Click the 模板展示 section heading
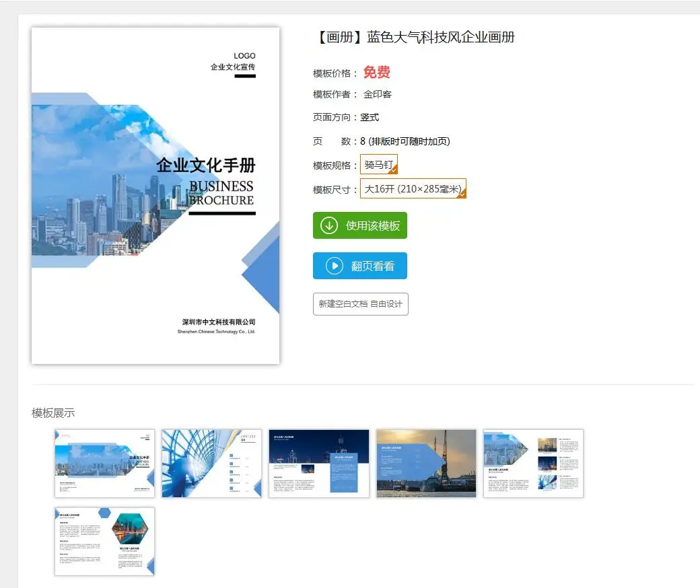Image resolution: width=700 pixels, height=588 pixels. [x=53, y=412]
